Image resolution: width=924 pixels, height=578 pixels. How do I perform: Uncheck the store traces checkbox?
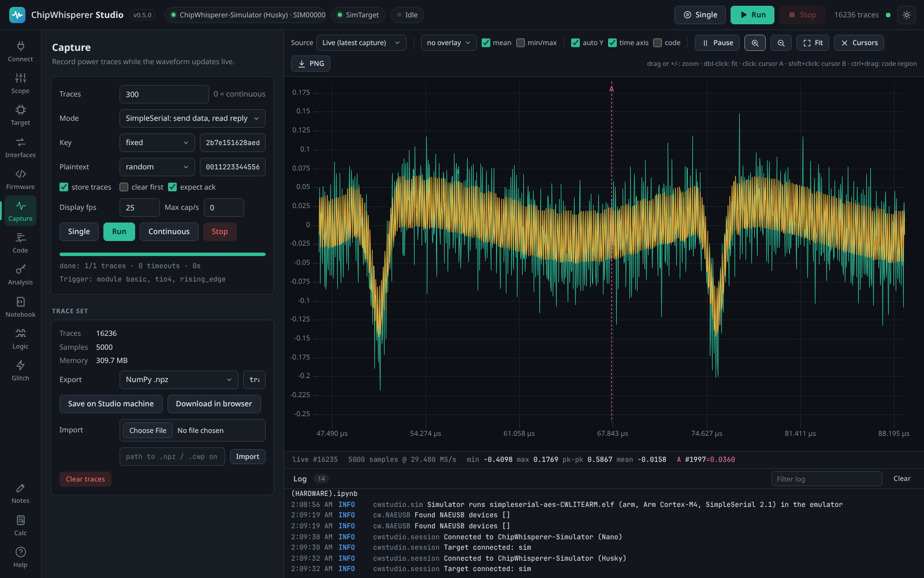click(x=64, y=187)
